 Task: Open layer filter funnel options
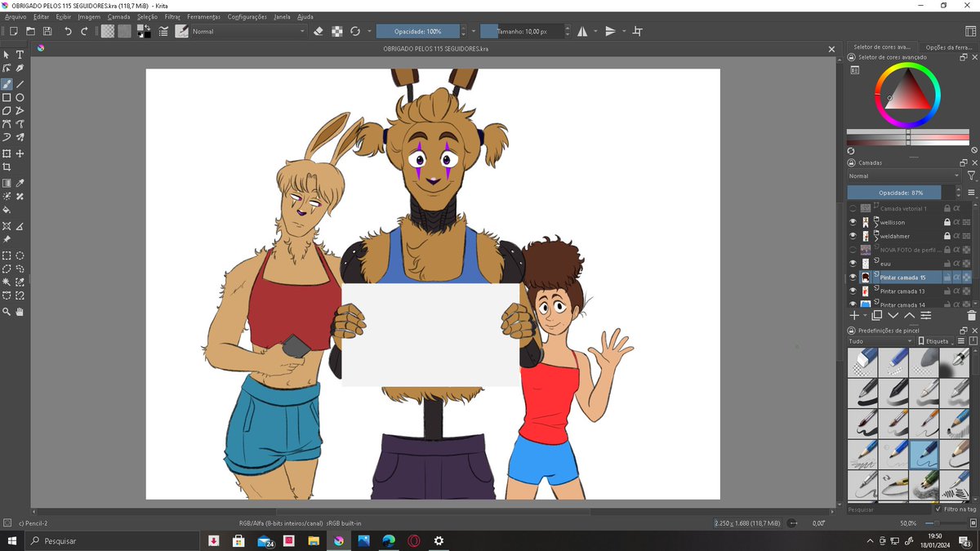(971, 176)
